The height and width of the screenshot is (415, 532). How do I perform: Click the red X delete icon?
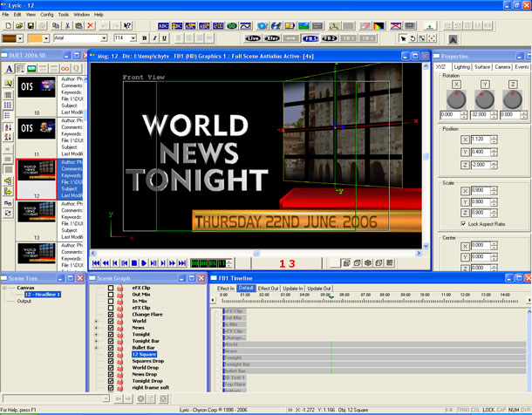(90, 26)
